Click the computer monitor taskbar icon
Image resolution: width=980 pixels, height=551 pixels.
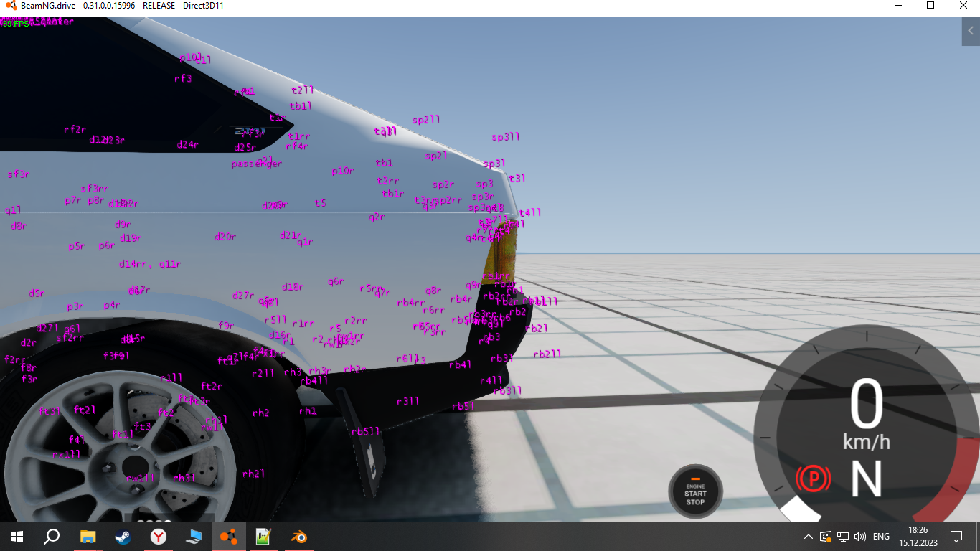193,537
